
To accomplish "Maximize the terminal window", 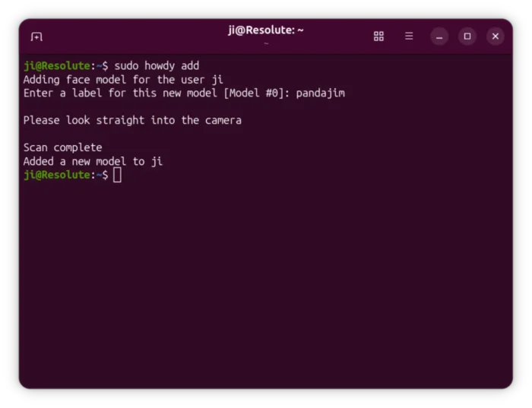I will [x=467, y=36].
